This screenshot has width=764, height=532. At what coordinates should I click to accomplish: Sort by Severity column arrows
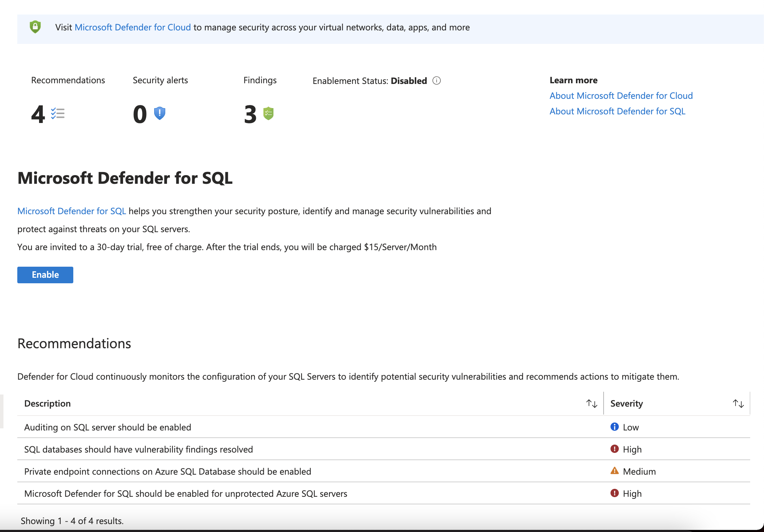coord(738,403)
